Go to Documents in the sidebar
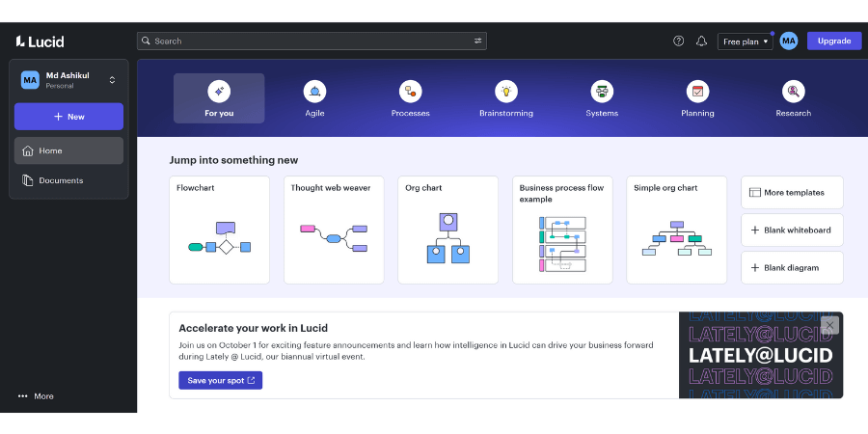The height and width of the screenshot is (434, 868). pyautogui.click(x=68, y=180)
